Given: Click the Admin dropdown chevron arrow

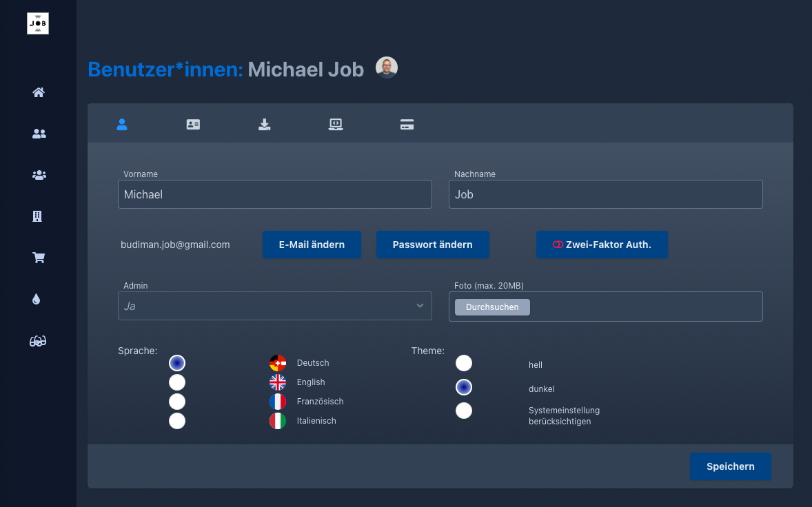Looking at the screenshot, I should click(x=420, y=306).
